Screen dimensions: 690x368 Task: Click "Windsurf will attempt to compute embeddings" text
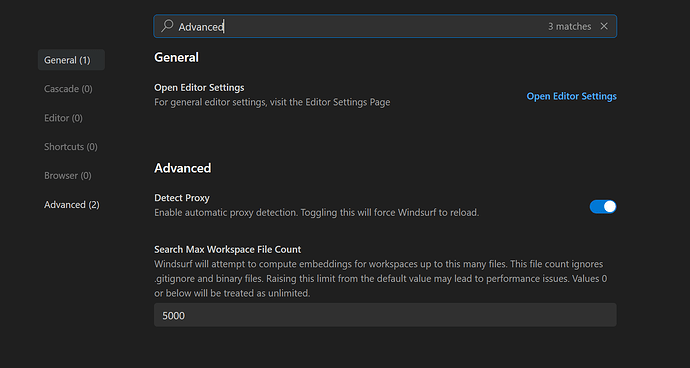[381, 279]
